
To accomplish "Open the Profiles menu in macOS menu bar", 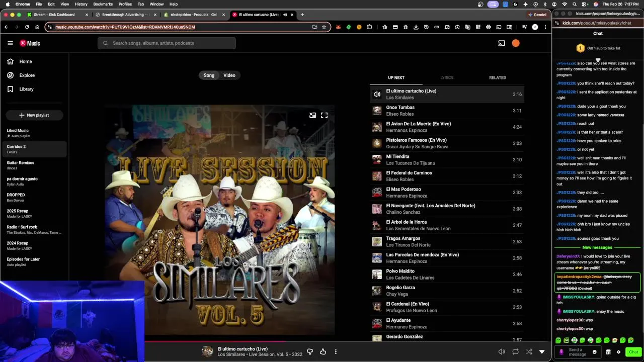I will pos(125,4).
